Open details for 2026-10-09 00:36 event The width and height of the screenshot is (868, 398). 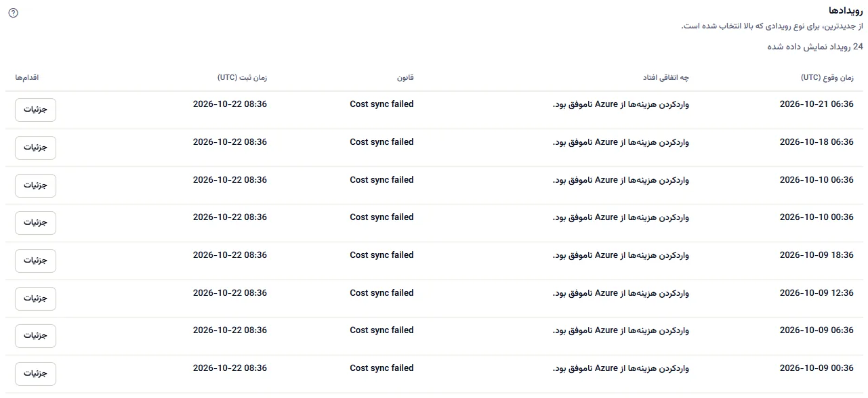click(35, 374)
